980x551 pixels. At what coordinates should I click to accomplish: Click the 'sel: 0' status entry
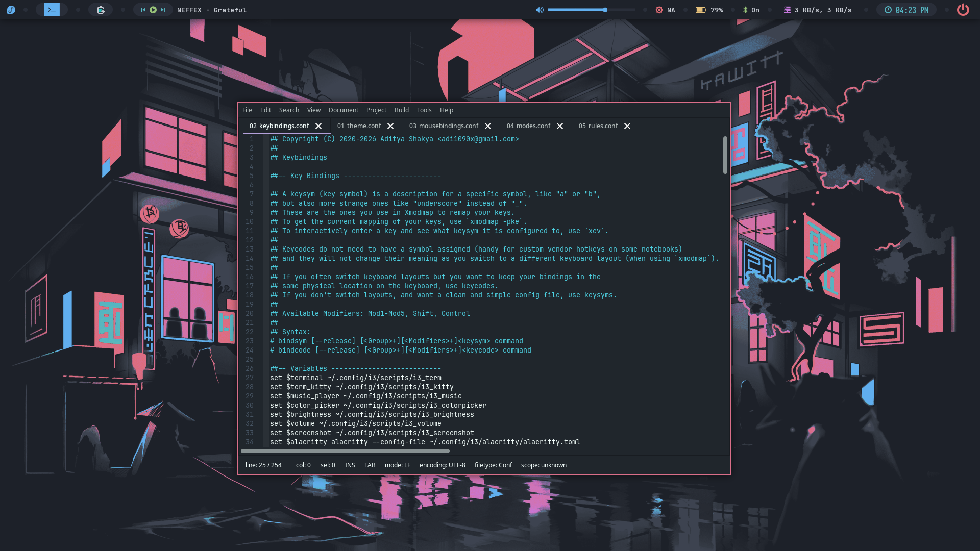point(328,465)
